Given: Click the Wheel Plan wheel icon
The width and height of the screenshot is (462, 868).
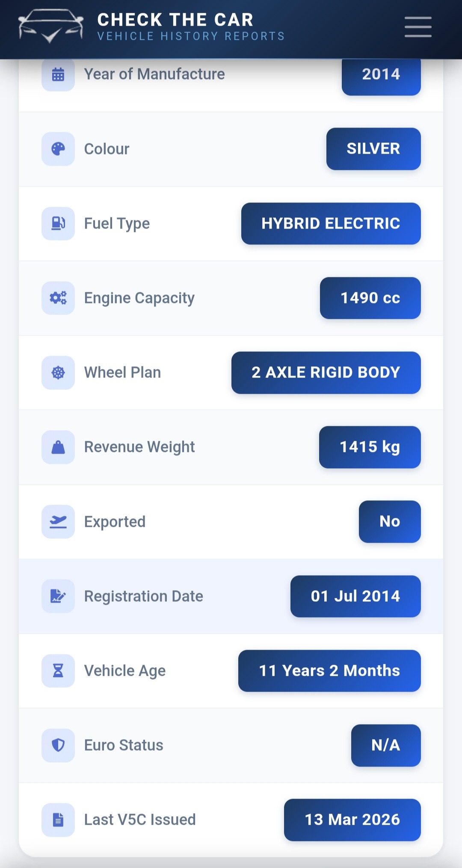Looking at the screenshot, I should click(58, 372).
